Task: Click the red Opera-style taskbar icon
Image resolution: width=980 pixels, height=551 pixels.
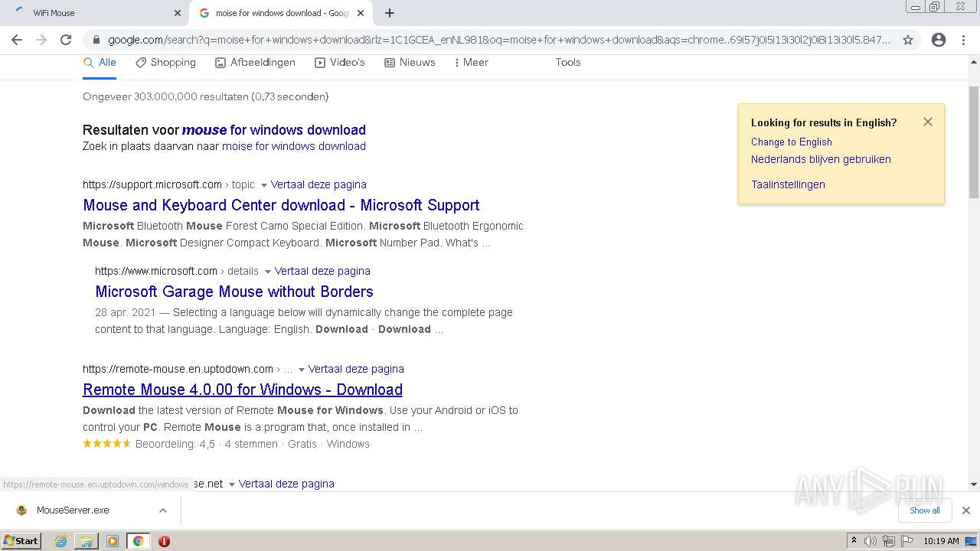Action: pos(164,541)
